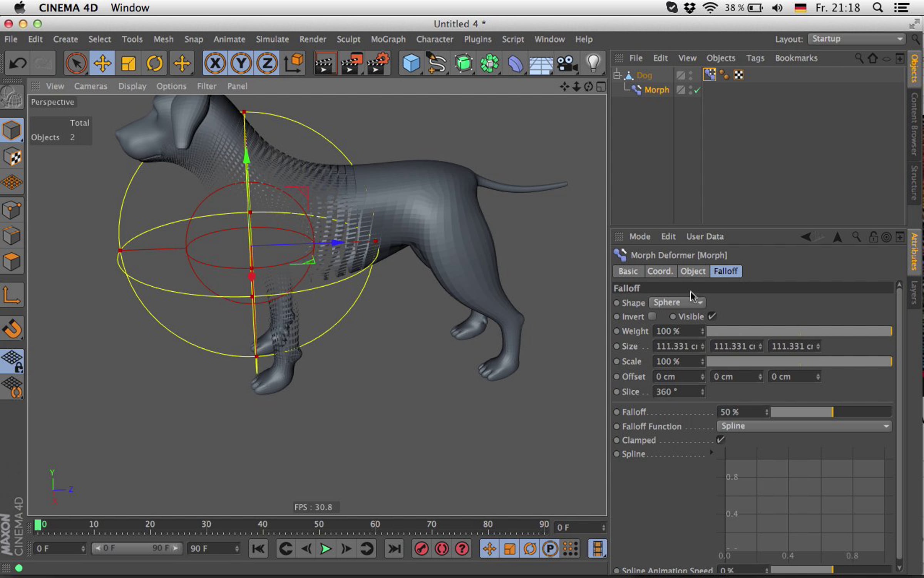Enable the Axis mode tool
924x578 pixels.
(x=12, y=296)
